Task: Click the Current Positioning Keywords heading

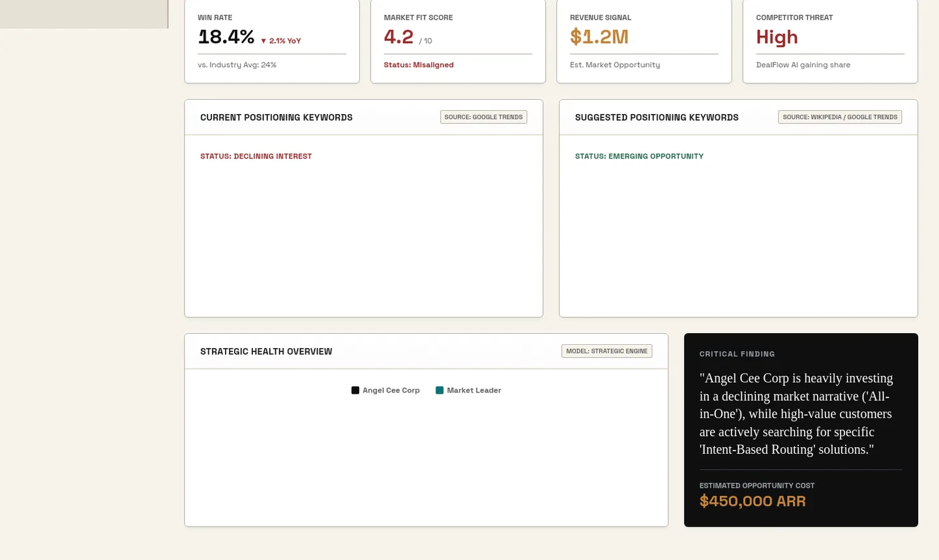Action: pos(276,117)
